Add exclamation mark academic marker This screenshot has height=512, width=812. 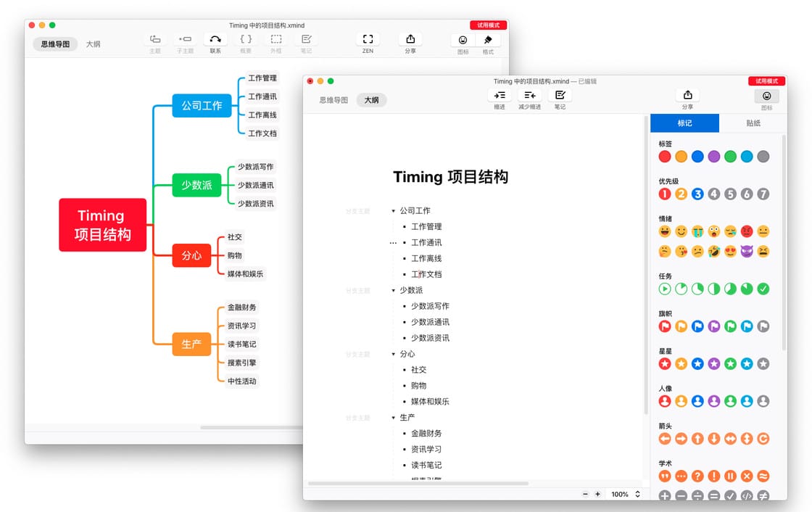[x=714, y=476]
